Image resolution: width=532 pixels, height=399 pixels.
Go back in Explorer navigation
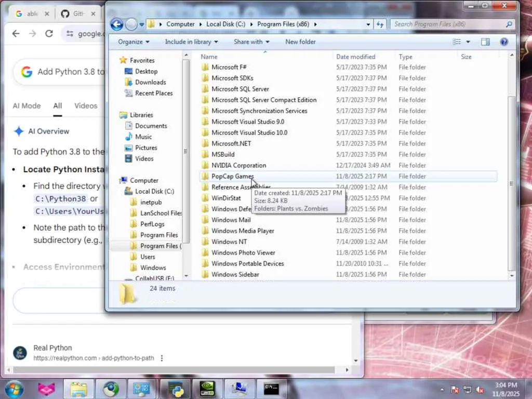(x=117, y=24)
